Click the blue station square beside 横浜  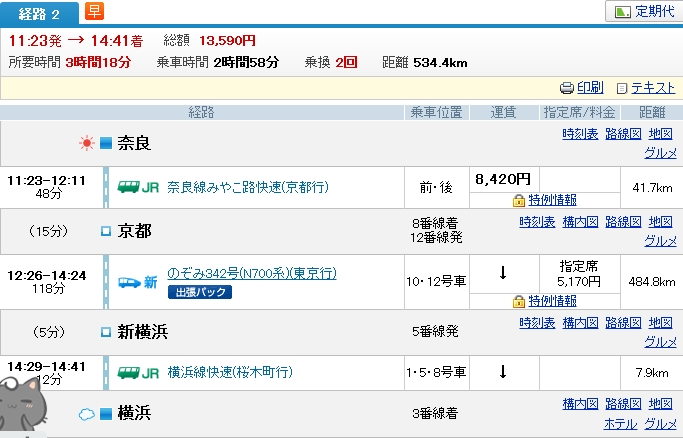point(106,414)
